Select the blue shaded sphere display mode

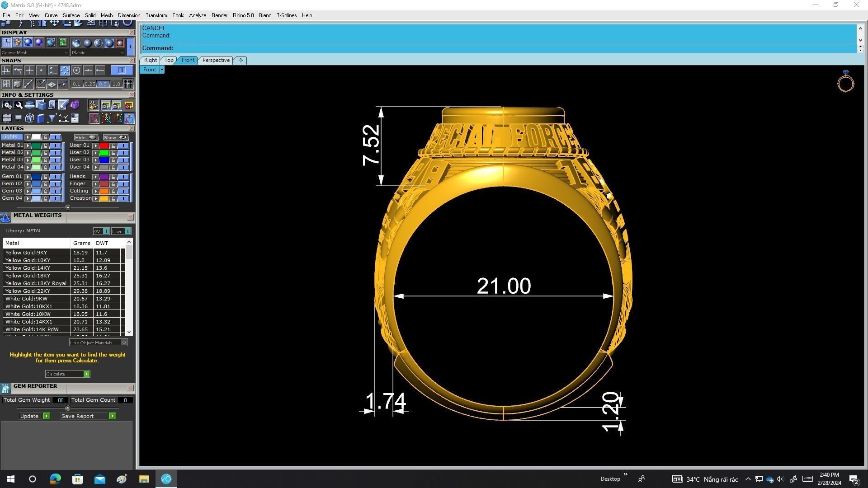[28, 42]
